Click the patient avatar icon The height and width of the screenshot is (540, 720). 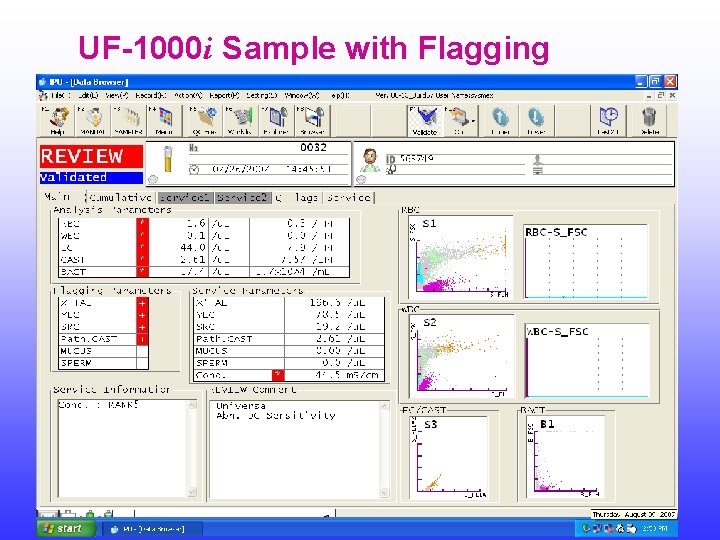pos(370,160)
